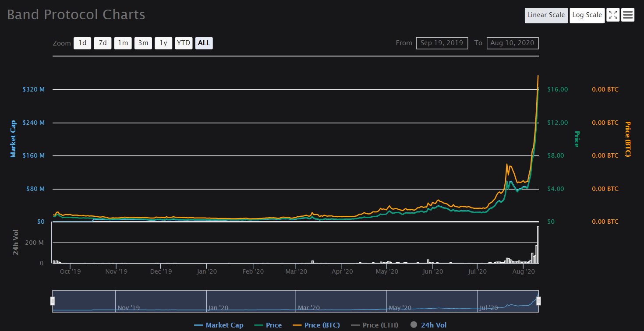This screenshot has width=644, height=331.
Task: Click the Oct '19 axis label
Action: (71, 271)
